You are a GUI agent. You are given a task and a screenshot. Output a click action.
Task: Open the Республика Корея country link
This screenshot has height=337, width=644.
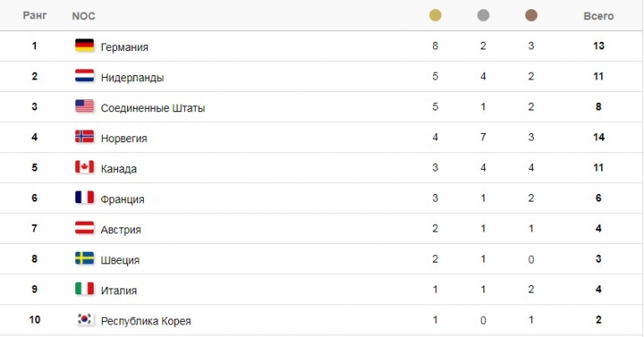pos(146,320)
